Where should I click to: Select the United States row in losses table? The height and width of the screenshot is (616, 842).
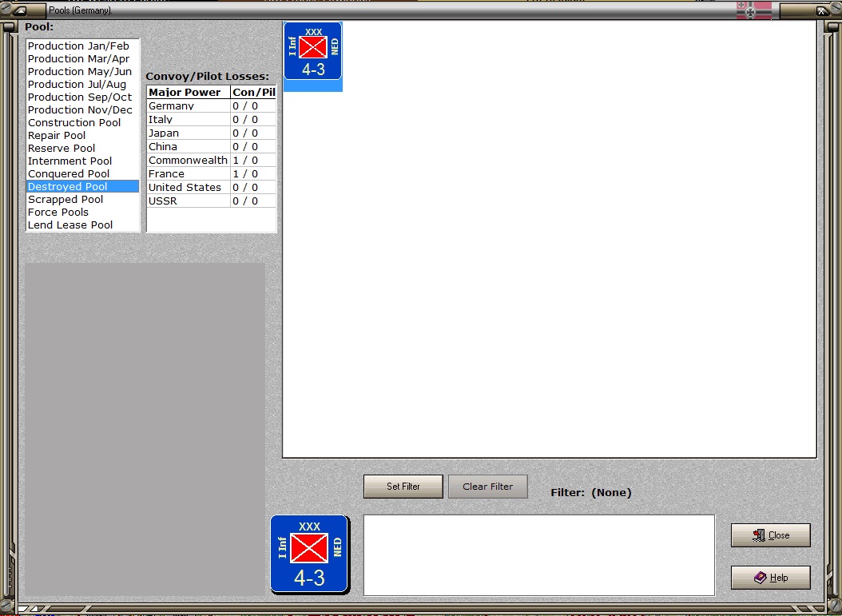pyautogui.click(x=212, y=188)
